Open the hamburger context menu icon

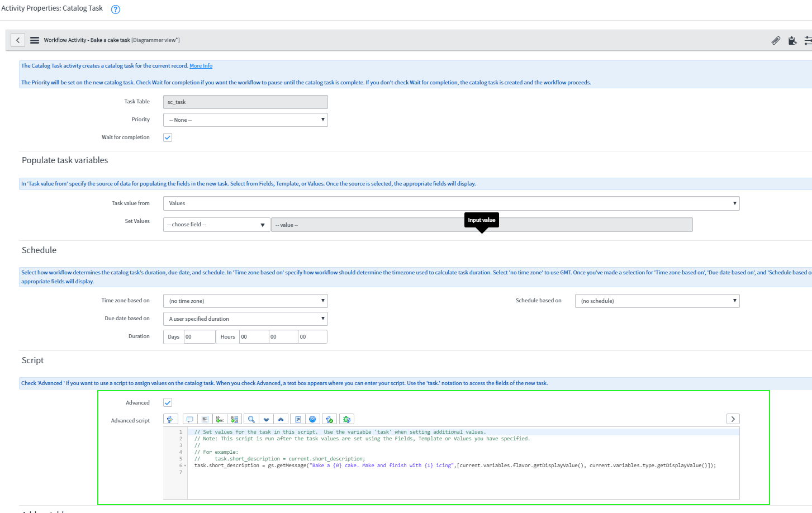35,40
